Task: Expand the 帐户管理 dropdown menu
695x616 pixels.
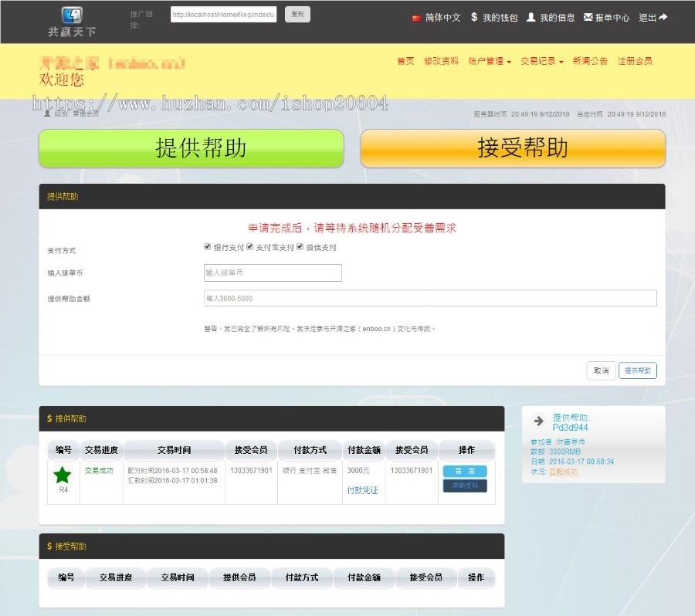Action: pos(490,61)
